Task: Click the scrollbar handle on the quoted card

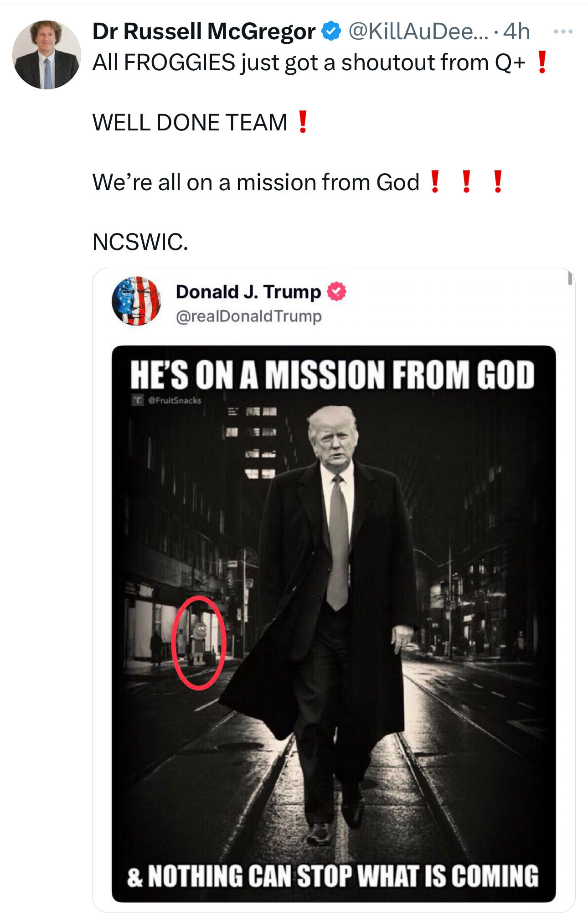Action: tap(570, 278)
